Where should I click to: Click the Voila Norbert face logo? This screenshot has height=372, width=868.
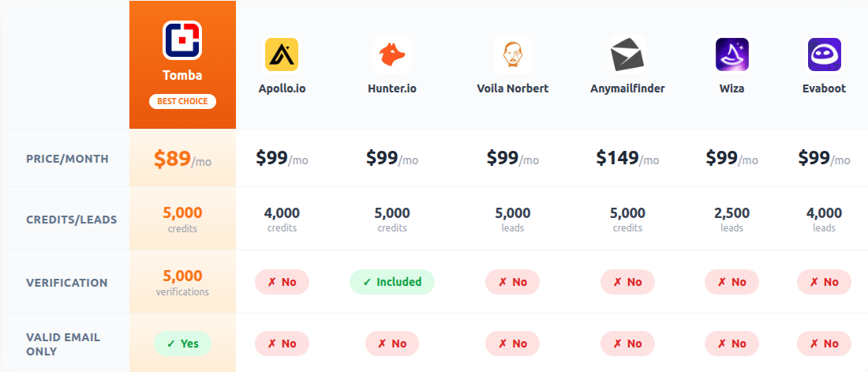pos(512,55)
